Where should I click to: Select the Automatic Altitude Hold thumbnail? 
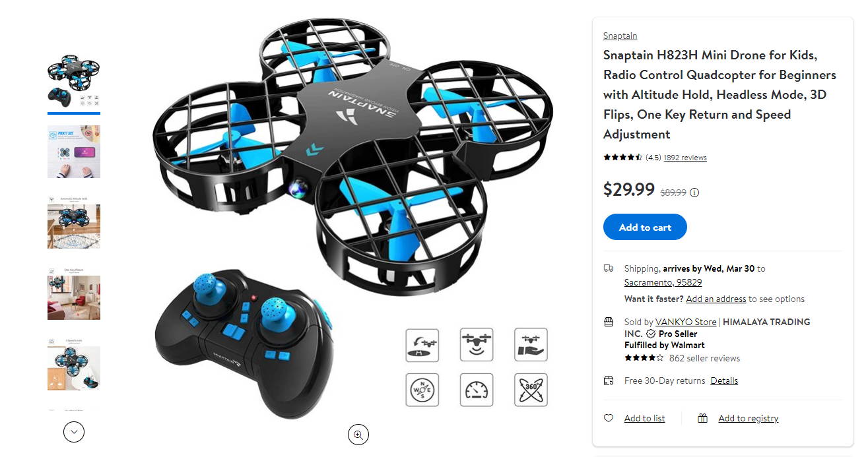pyautogui.click(x=74, y=222)
